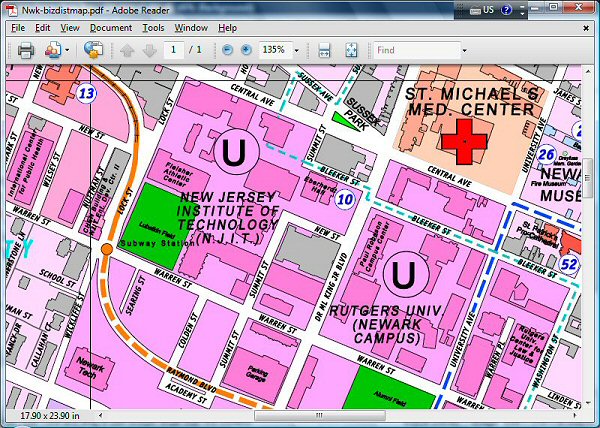Click the St. Patrick's ProCathedral label
Viewport: 600px width, 428px height.
click(x=538, y=233)
